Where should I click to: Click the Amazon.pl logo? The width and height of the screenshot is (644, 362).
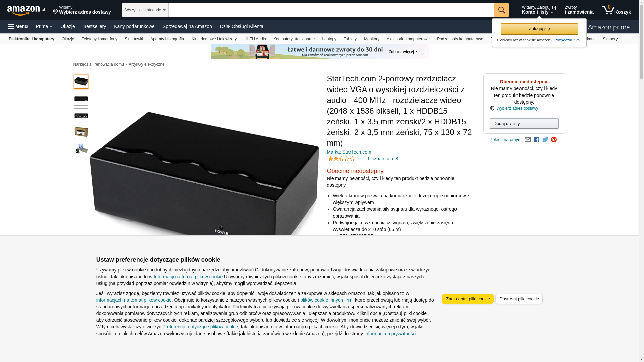pyautogui.click(x=26, y=10)
